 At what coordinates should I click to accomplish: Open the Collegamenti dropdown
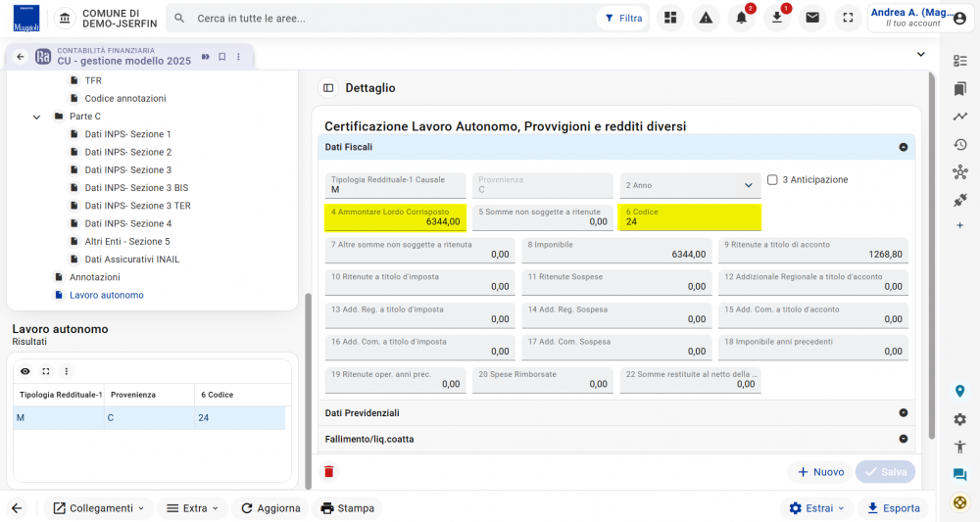(99, 508)
